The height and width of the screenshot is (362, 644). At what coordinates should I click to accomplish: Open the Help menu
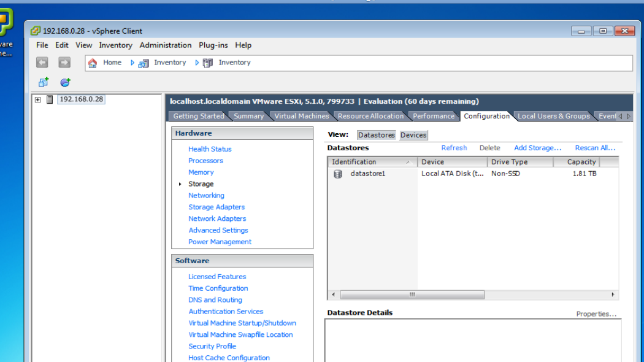pos(243,45)
